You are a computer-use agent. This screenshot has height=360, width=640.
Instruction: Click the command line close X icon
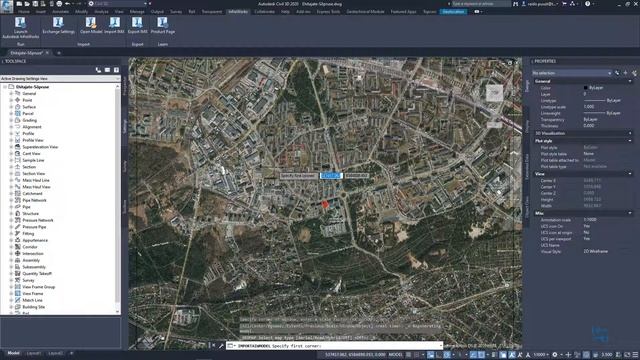coord(213,346)
